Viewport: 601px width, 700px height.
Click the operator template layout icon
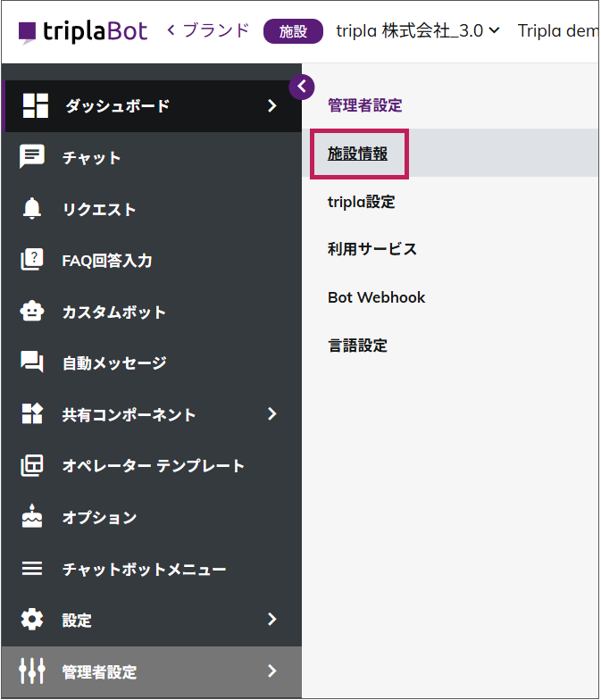click(x=32, y=465)
